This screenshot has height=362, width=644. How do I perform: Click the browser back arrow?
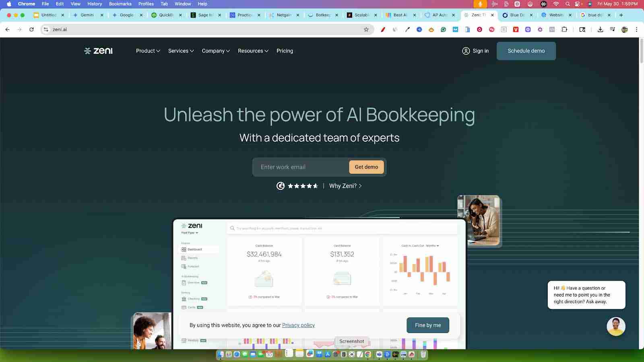click(x=8, y=29)
